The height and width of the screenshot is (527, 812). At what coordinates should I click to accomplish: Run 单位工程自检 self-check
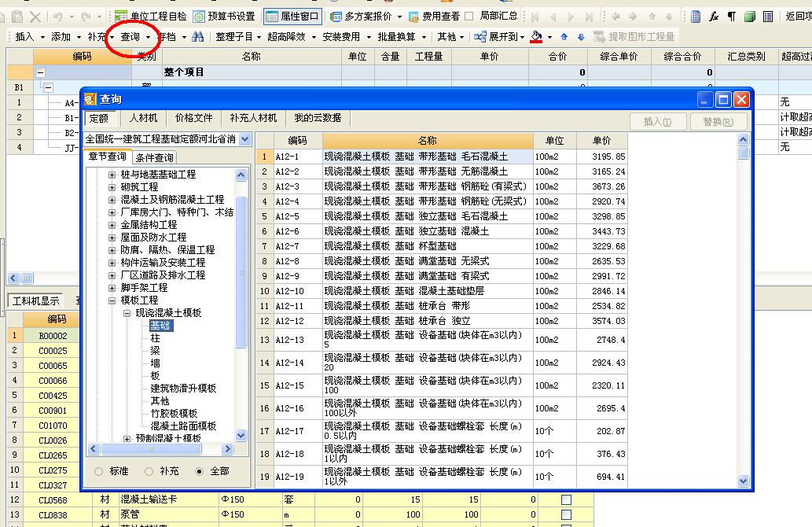[150, 17]
